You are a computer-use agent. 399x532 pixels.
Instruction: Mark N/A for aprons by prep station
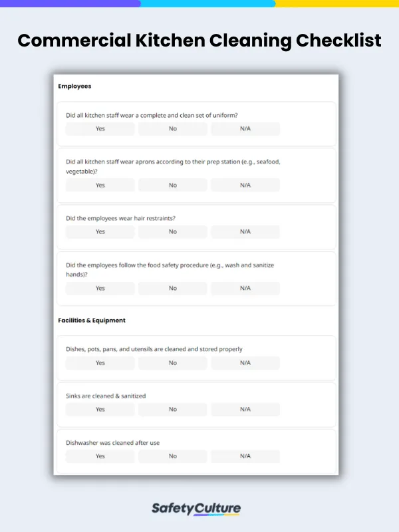(x=245, y=185)
